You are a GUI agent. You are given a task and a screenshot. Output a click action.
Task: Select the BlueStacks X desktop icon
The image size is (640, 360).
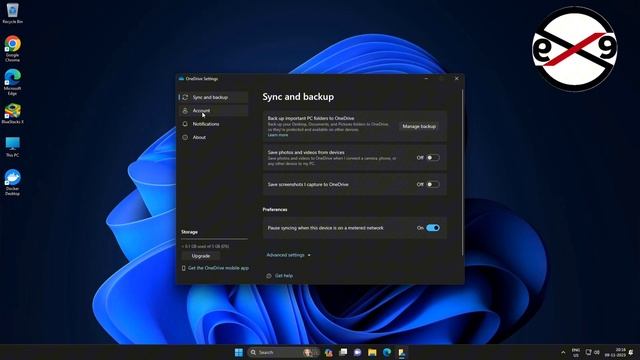point(12,113)
